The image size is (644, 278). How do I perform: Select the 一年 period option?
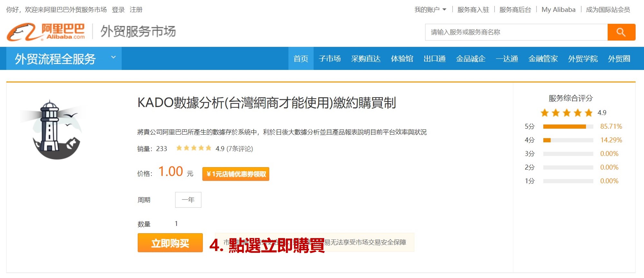(x=188, y=200)
